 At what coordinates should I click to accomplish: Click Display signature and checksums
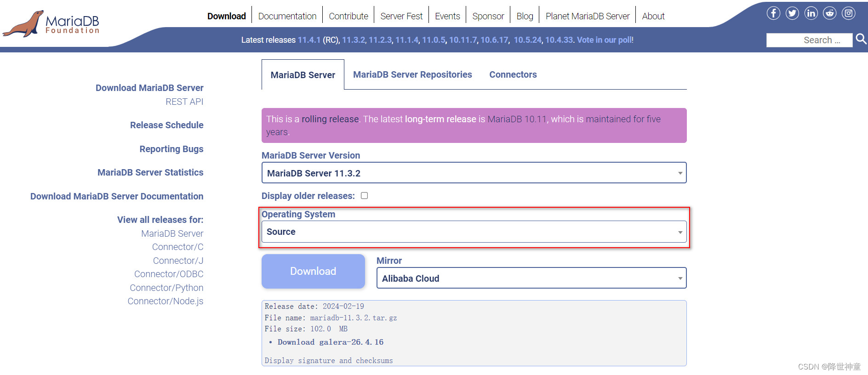(329, 361)
